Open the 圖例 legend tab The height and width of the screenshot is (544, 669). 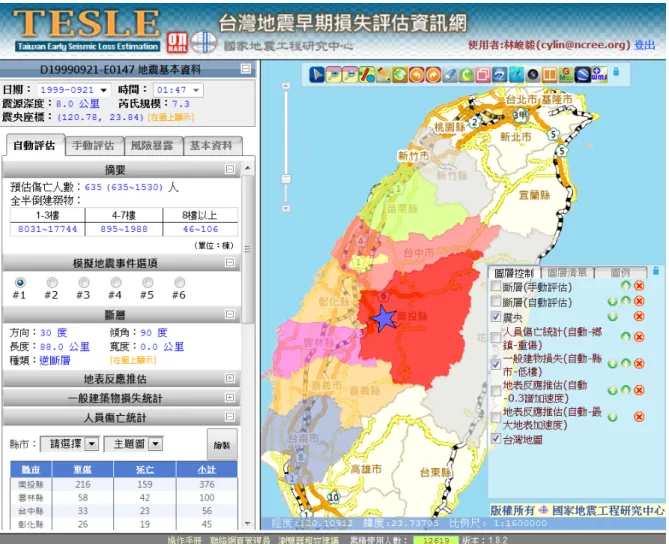pos(620,273)
